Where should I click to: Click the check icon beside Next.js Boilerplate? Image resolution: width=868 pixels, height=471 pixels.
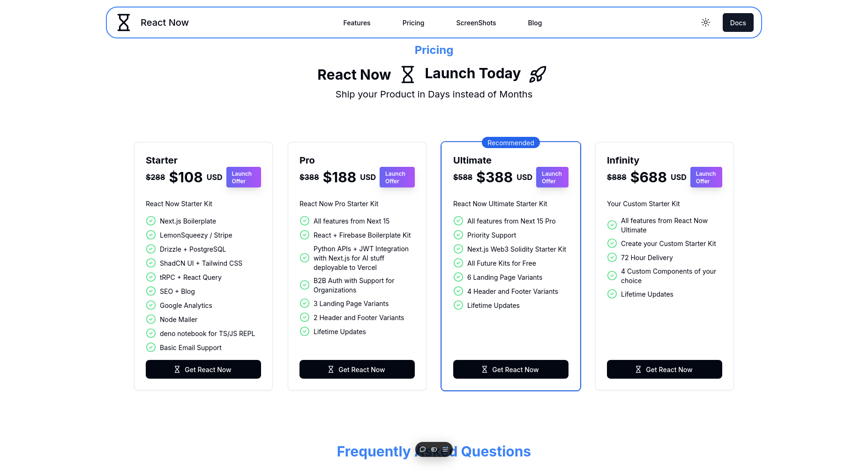coord(151,221)
